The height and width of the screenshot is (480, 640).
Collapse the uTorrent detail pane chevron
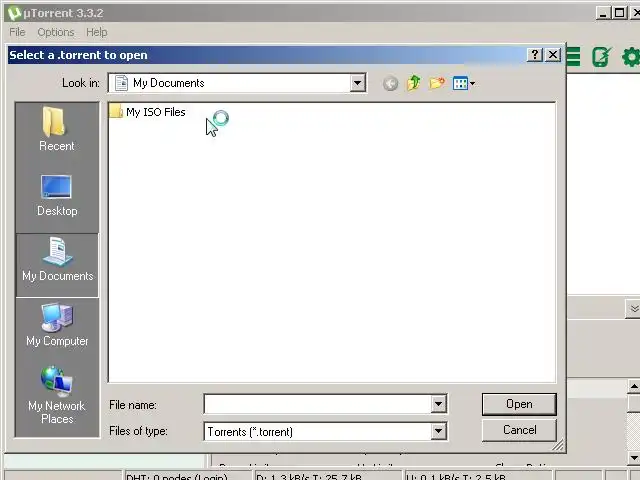coord(633,309)
